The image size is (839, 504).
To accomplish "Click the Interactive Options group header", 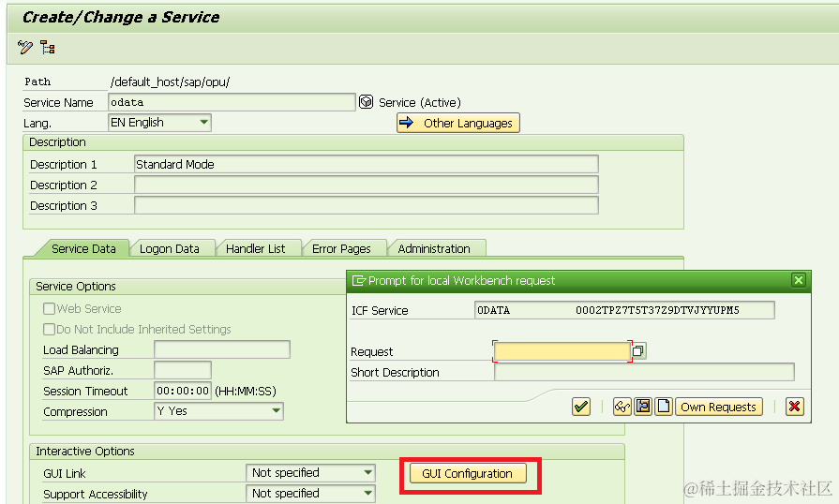I will [85, 452].
